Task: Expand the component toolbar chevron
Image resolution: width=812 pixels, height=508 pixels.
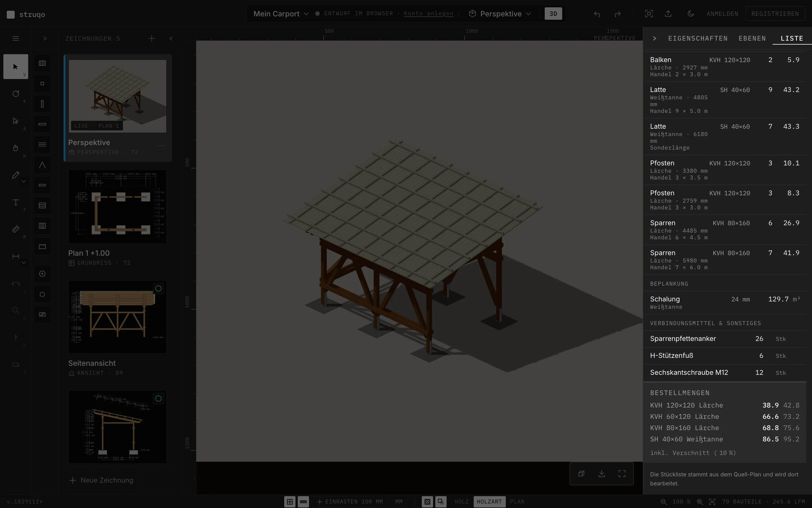Action: pos(45,38)
